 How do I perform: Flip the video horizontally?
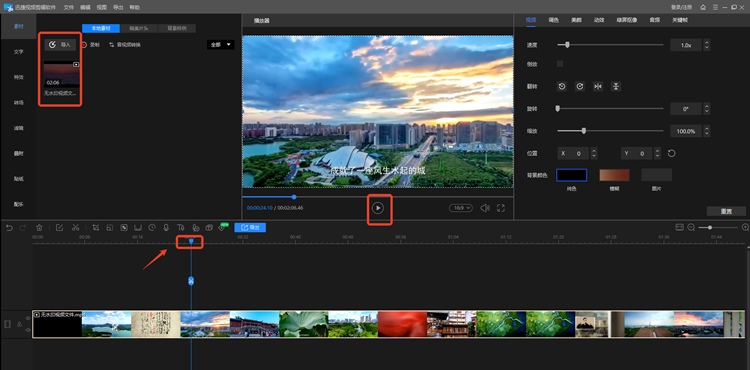tap(598, 87)
